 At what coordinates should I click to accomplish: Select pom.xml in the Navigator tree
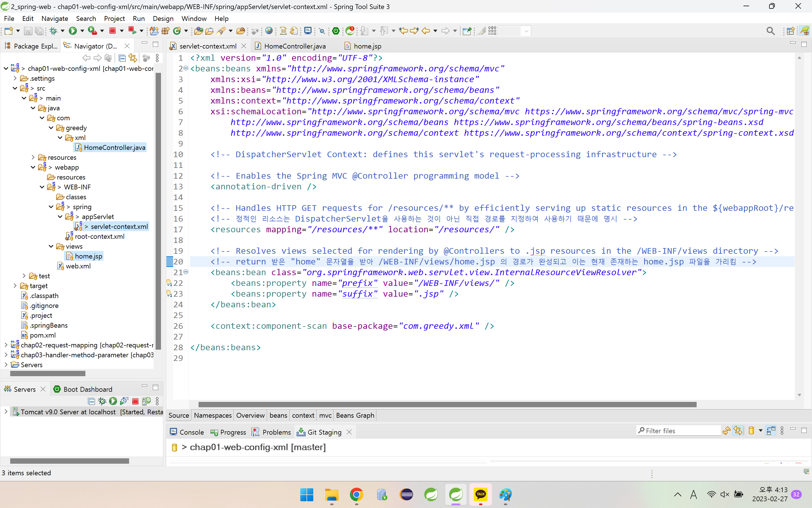pyautogui.click(x=43, y=335)
